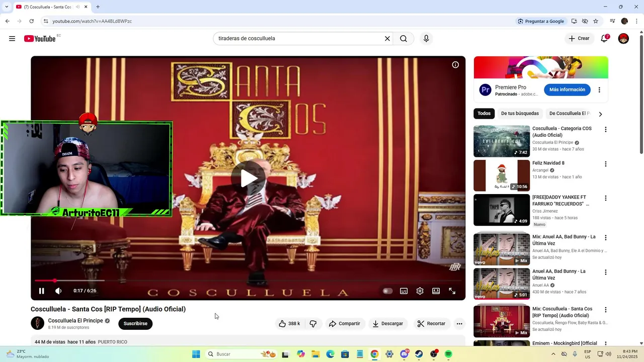Install app icon in address bar

(574, 21)
